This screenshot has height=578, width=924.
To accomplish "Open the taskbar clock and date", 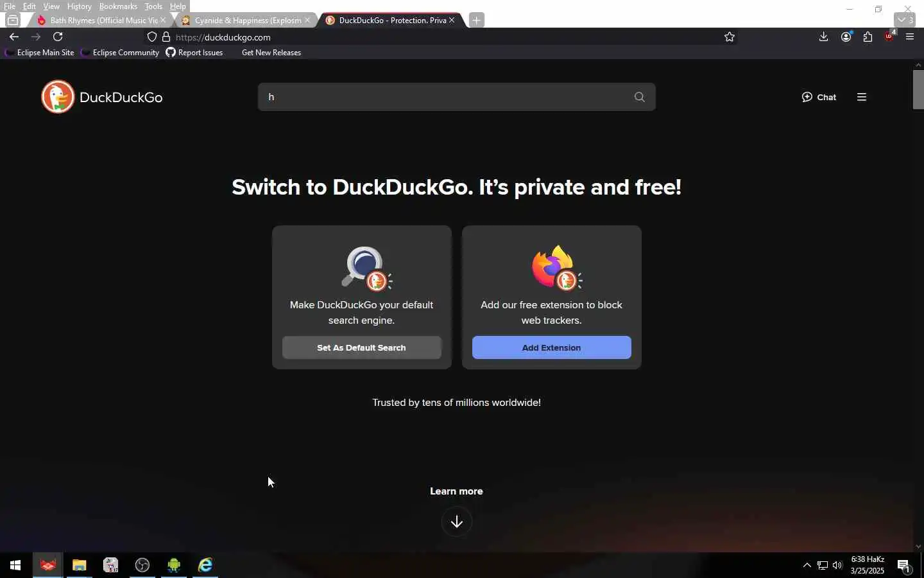I will [868, 565].
